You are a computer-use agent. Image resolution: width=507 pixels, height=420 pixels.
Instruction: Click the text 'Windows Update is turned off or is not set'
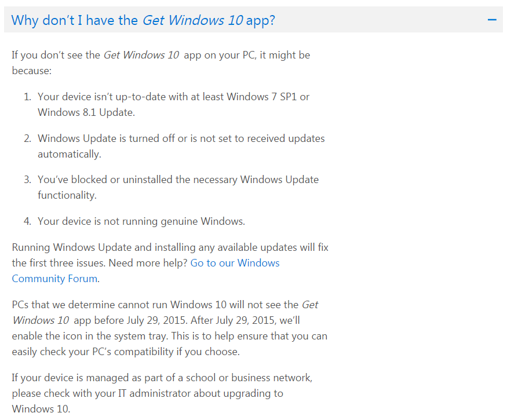(133, 138)
